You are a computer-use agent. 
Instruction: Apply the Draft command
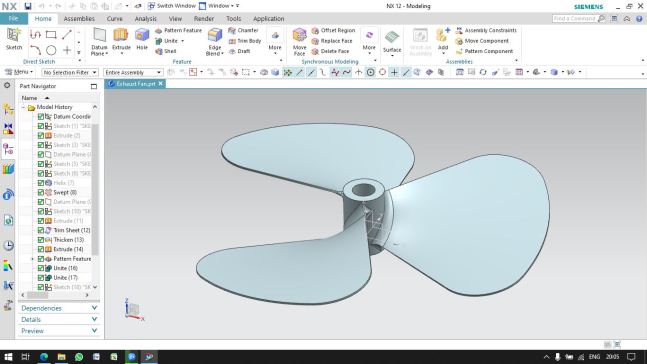239,51
